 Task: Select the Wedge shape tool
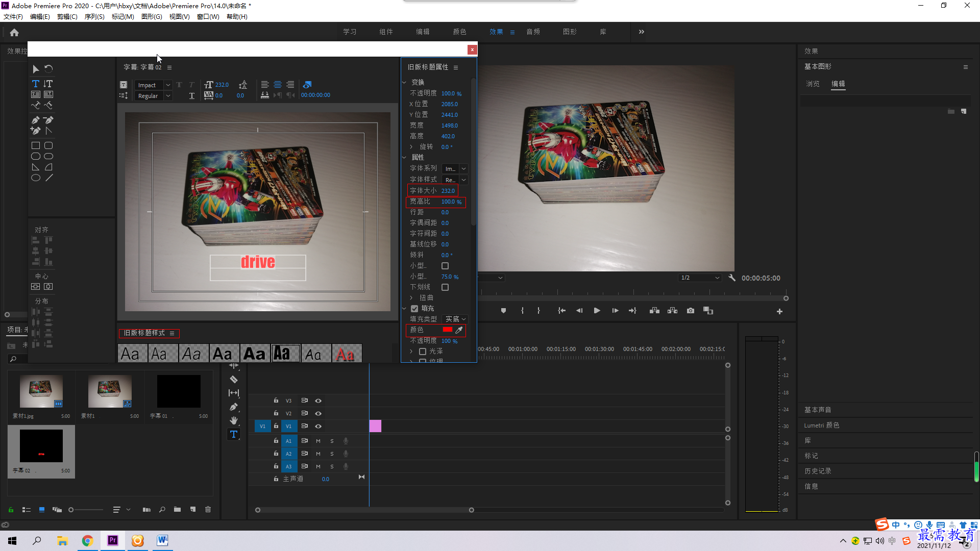(x=35, y=167)
